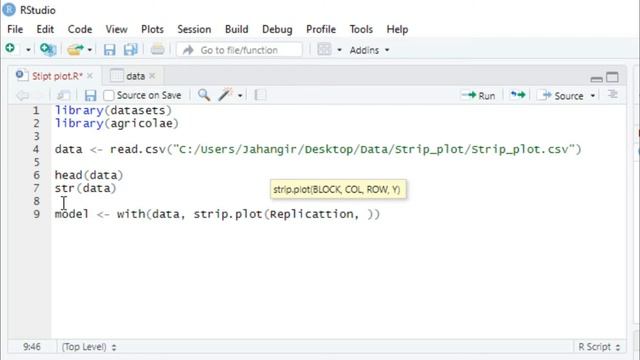640x360 pixels.
Task: Switch to the Stipt plot.R tab
Action: coord(57,76)
